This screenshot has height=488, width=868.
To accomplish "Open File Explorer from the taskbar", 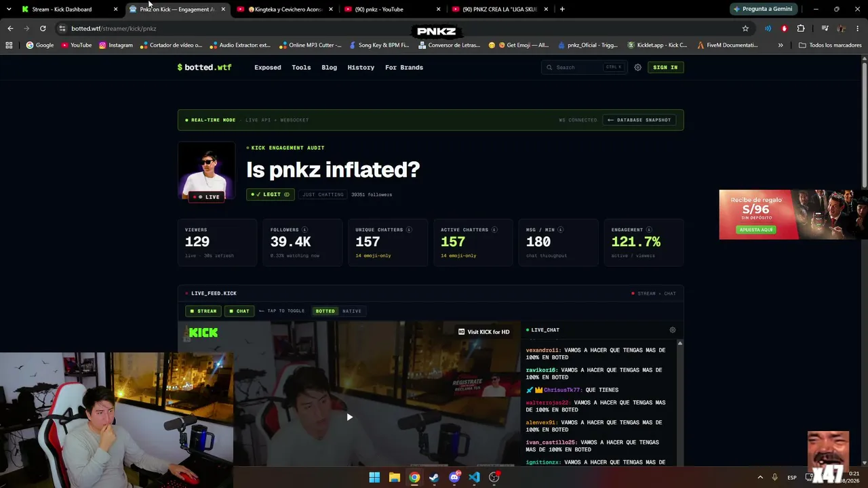I will tap(395, 478).
